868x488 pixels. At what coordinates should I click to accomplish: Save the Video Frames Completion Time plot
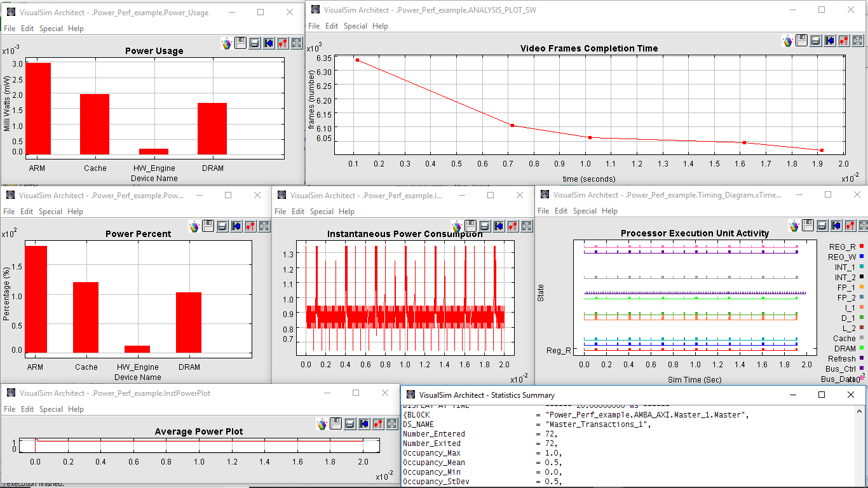click(802, 41)
